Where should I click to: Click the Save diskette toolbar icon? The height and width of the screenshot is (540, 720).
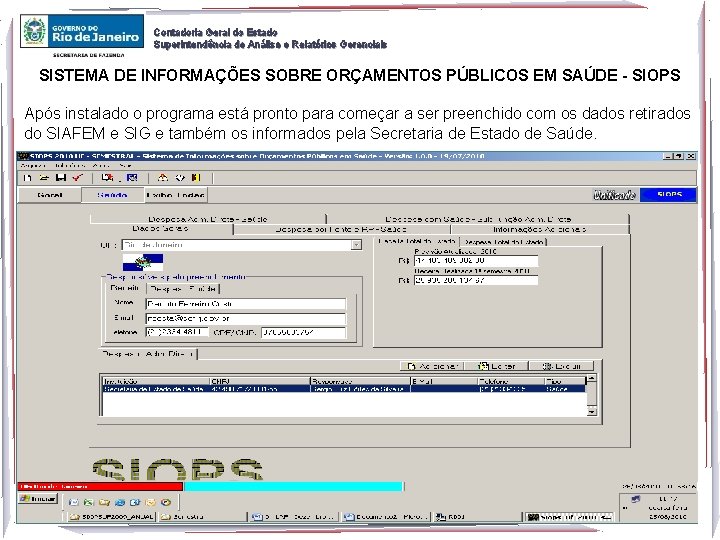click(61, 178)
